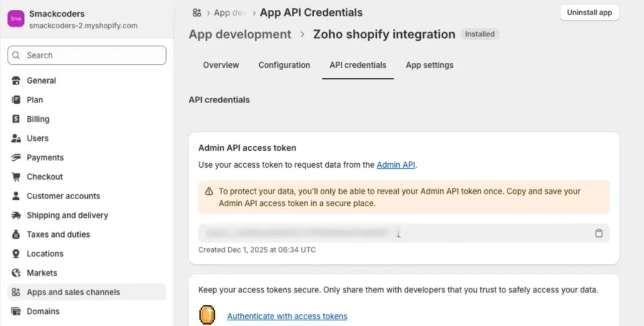Select the API credentials tab

[x=358, y=65]
